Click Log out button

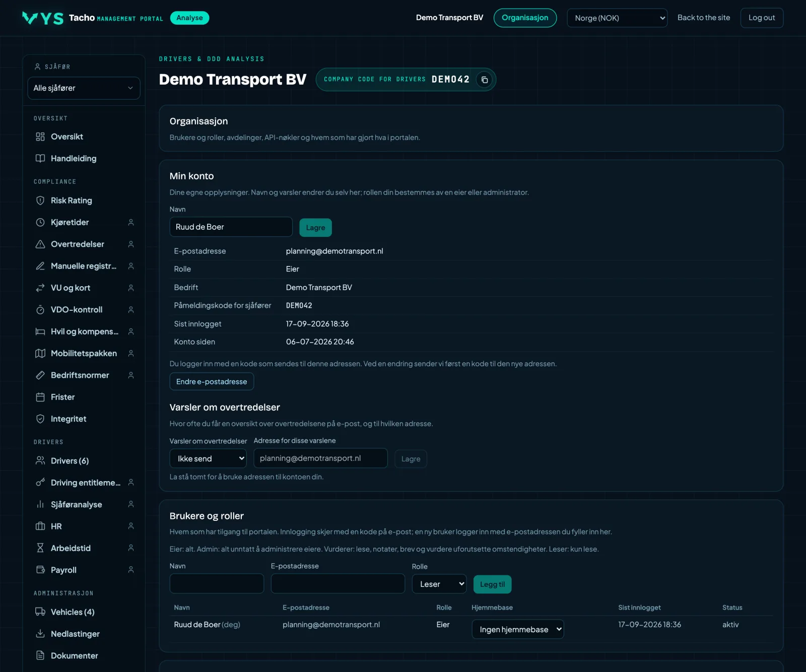[x=762, y=18]
